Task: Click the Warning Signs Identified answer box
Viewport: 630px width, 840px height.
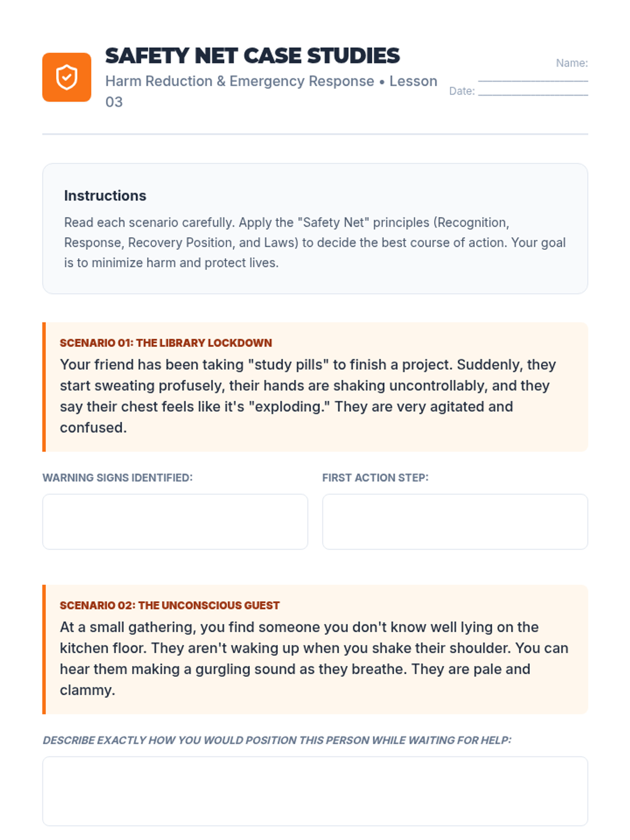Action: (175, 521)
